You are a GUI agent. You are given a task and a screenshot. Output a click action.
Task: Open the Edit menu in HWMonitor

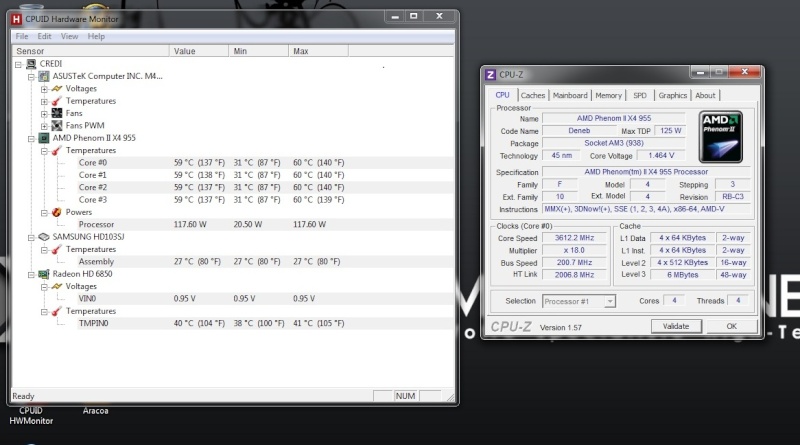click(x=44, y=36)
